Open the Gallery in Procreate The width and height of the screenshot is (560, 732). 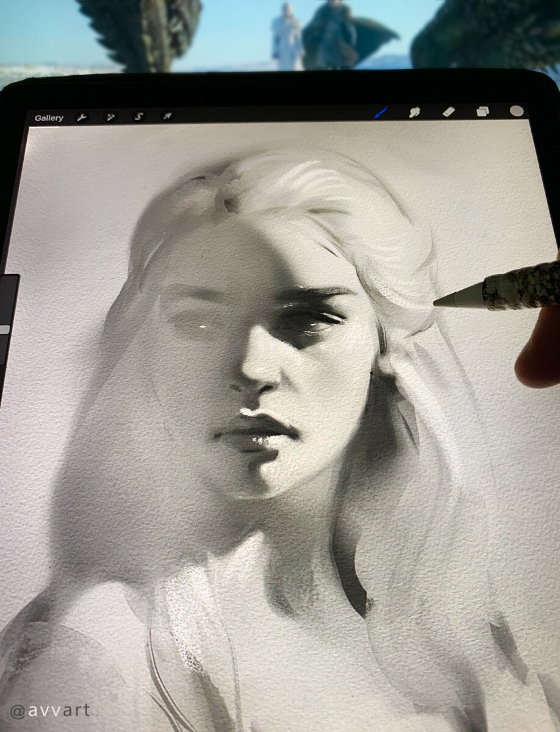pyautogui.click(x=49, y=118)
